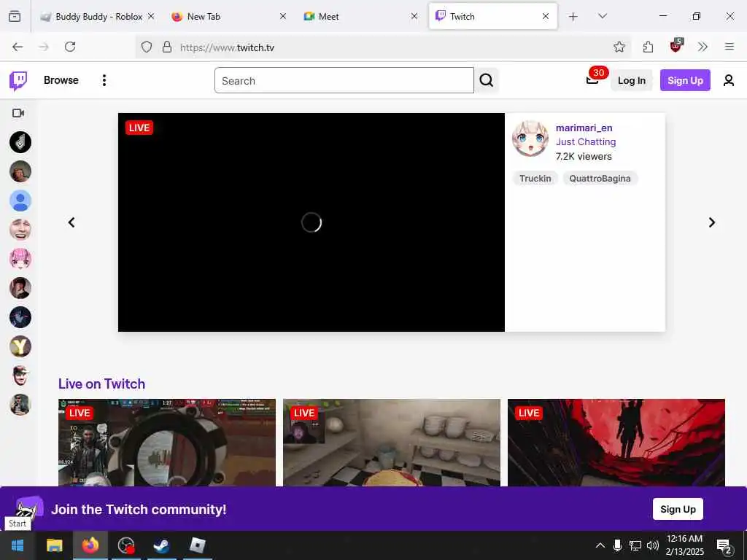Expand more tools overflow chevron
This screenshot has width=747, height=560.
[703, 47]
